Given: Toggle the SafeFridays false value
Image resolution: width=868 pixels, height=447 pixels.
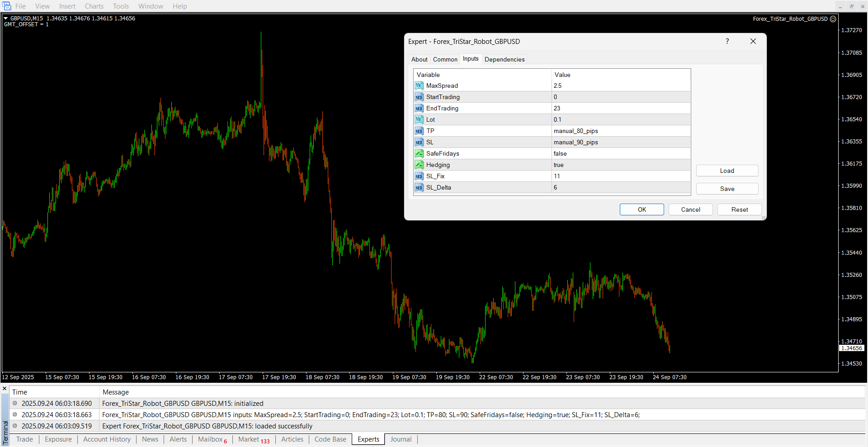Looking at the screenshot, I should point(621,153).
